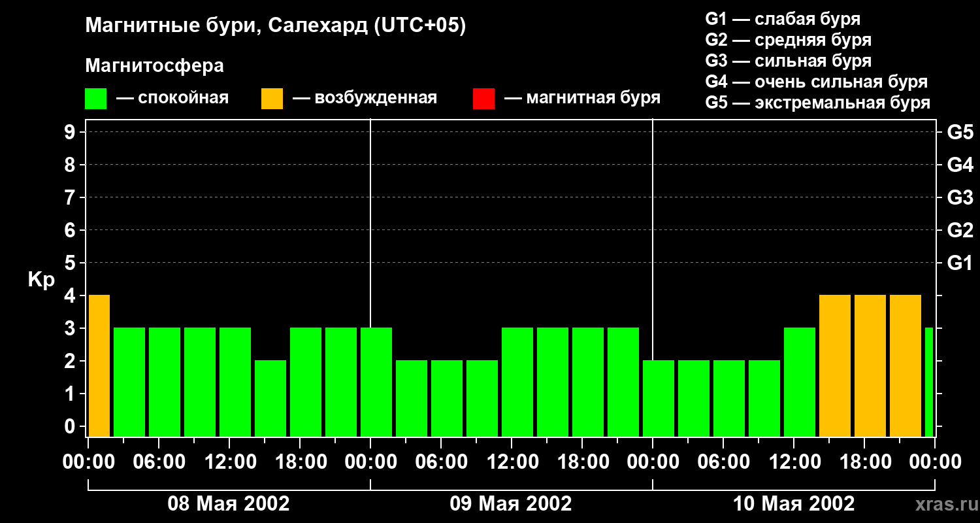Click the orange 'возбужденная' legend square
The image size is (980, 523).
click(x=272, y=99)
